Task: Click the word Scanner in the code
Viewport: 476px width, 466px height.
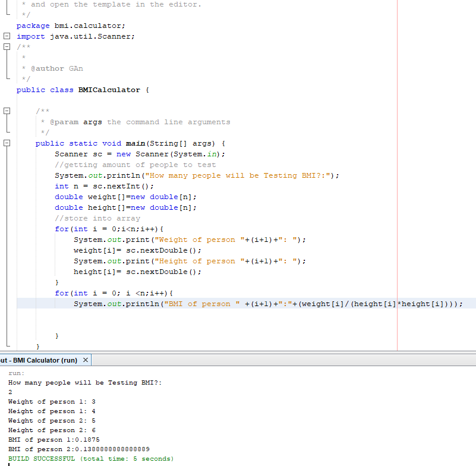Action: pyautogui.click(x=70, y=153)
